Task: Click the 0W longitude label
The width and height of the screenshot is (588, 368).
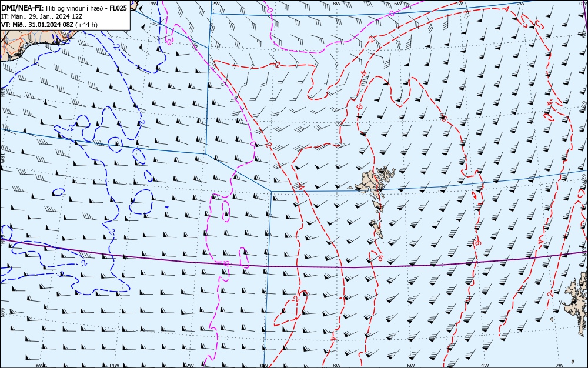Action: pos(582,4)
